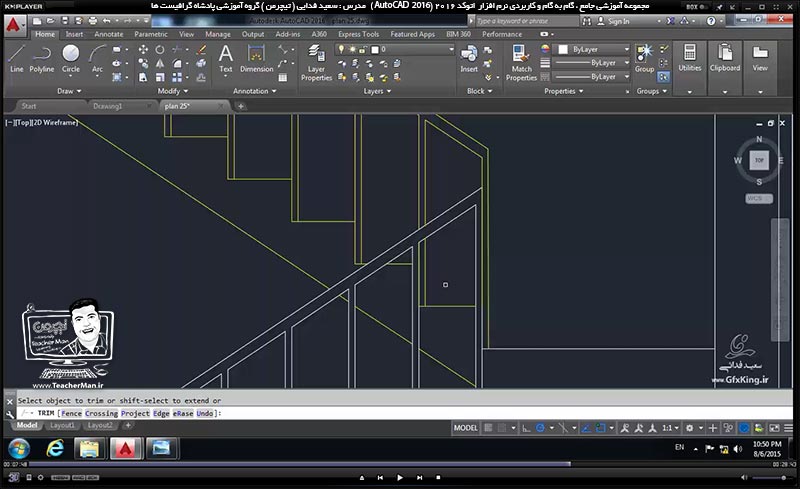This screenshot has height=489, width=800.
Task: Click the Copy tool icon
Action: pos(143,63)
